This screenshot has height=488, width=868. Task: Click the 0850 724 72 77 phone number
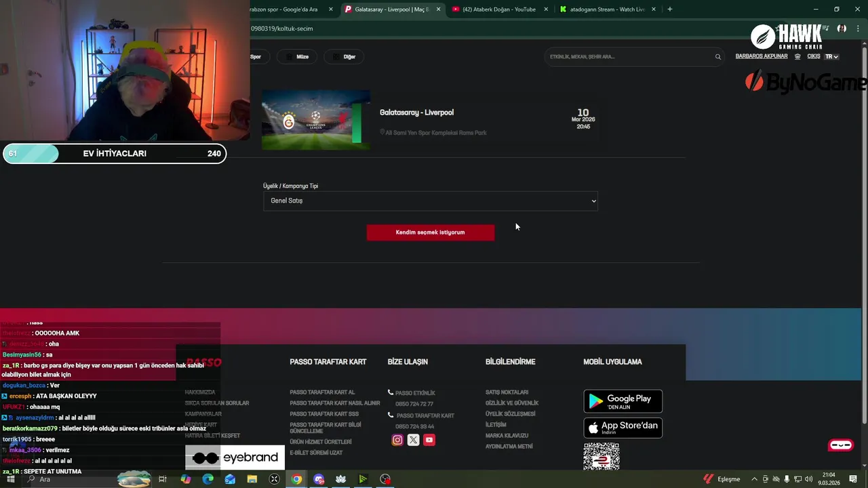coord(414,404)
